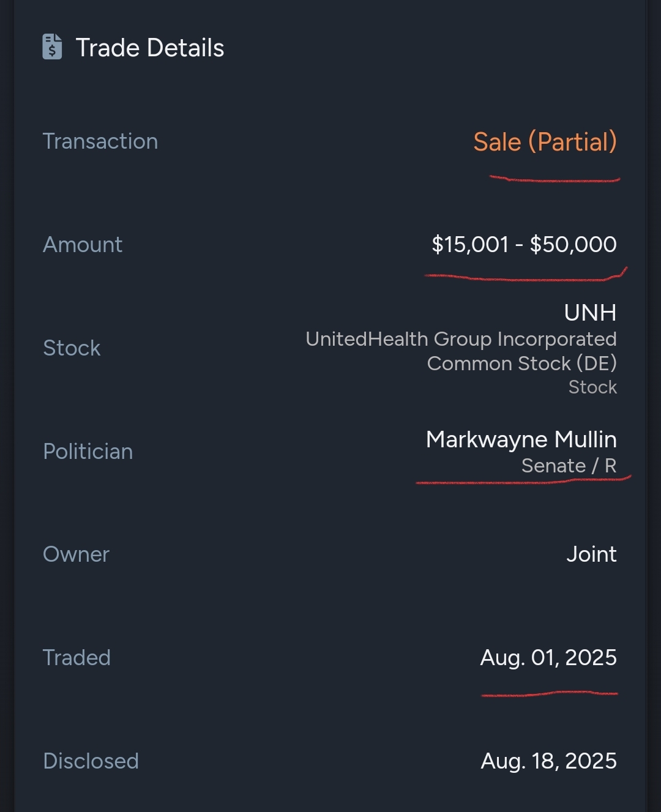Select the Disclosed field label
The image size is (661, 812).
[x=91, y=761]
